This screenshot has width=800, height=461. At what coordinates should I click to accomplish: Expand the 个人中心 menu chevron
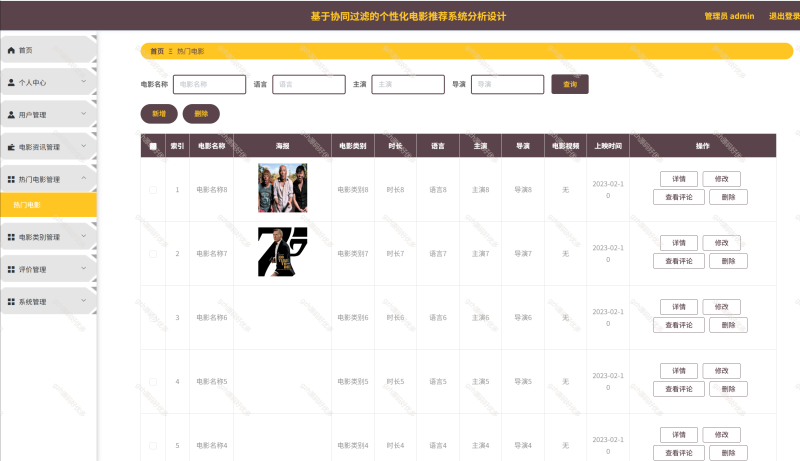(x=84, y=82)
